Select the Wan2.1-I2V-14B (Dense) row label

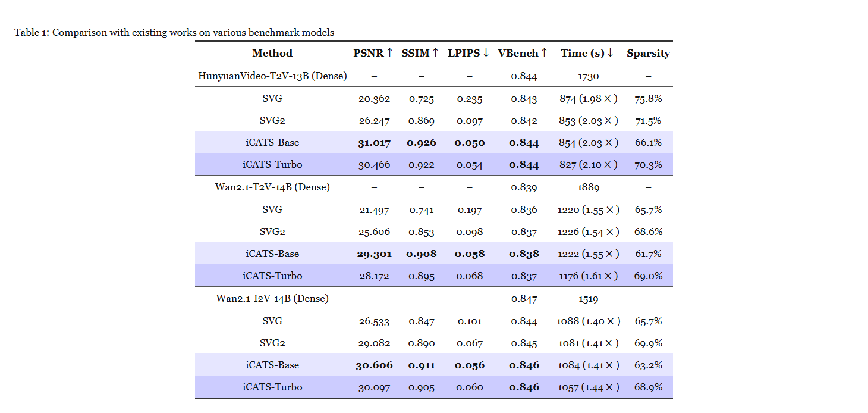272,298
